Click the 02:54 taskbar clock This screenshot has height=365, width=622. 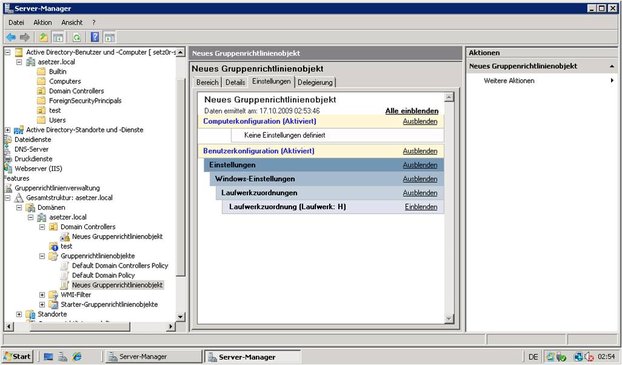pyautogui.click(x=606, y=357)
